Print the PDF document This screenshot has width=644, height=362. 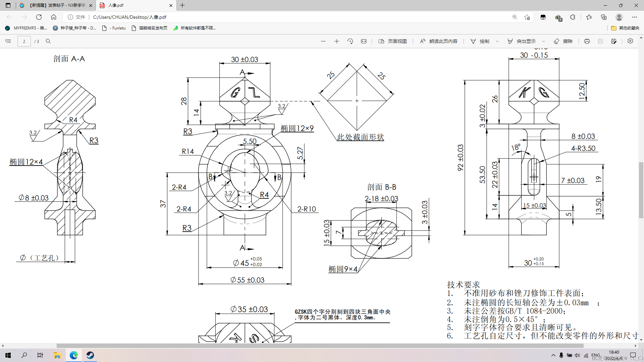coord(587,41)
